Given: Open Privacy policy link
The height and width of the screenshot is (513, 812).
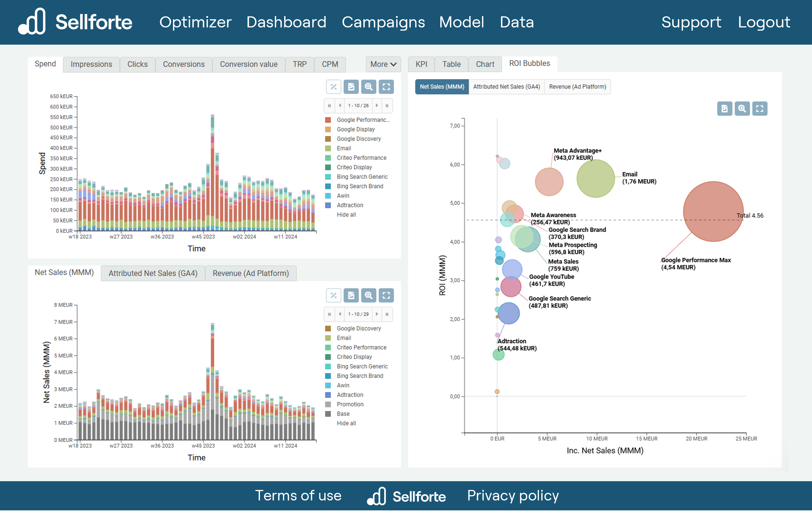Looking at the screenshot, I should tap(513, 495).
